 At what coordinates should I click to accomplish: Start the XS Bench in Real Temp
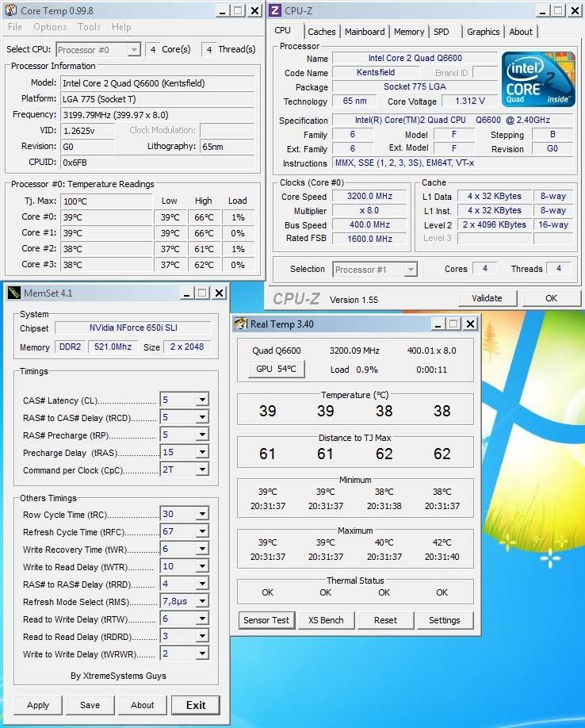(326, 620)
